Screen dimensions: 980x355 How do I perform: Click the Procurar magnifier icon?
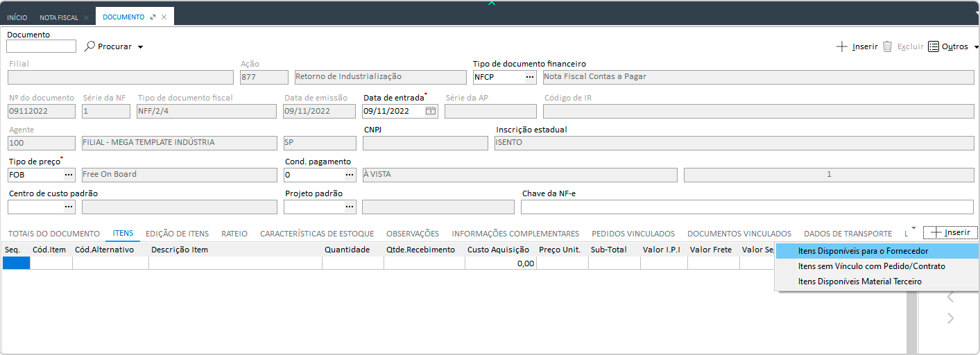(89, 46)
